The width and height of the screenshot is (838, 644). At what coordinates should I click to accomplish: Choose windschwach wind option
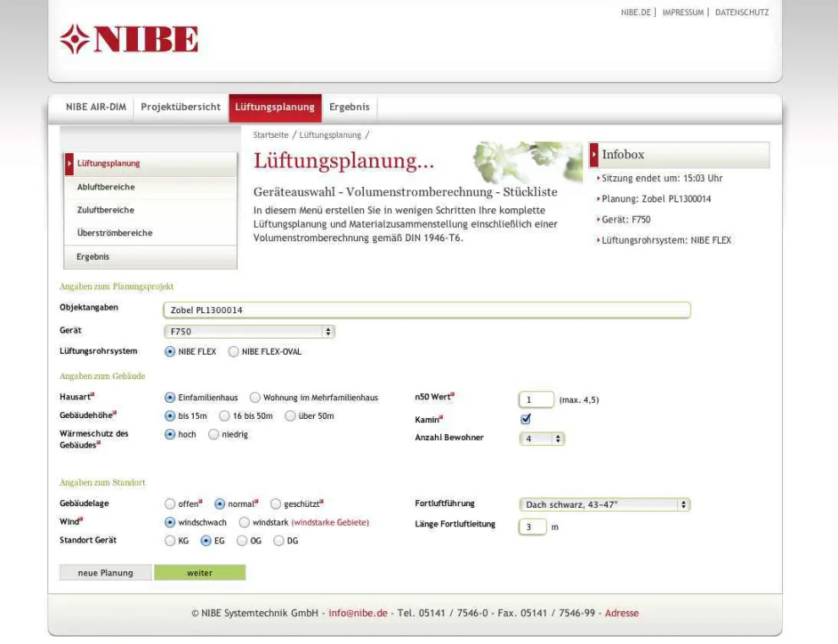[x=170, y=522]
